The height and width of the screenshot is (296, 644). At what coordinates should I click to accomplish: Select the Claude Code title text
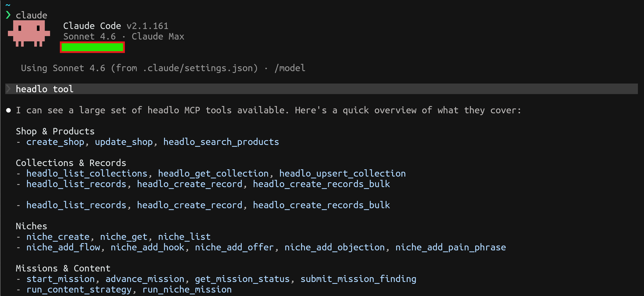(x=92, y=26)
